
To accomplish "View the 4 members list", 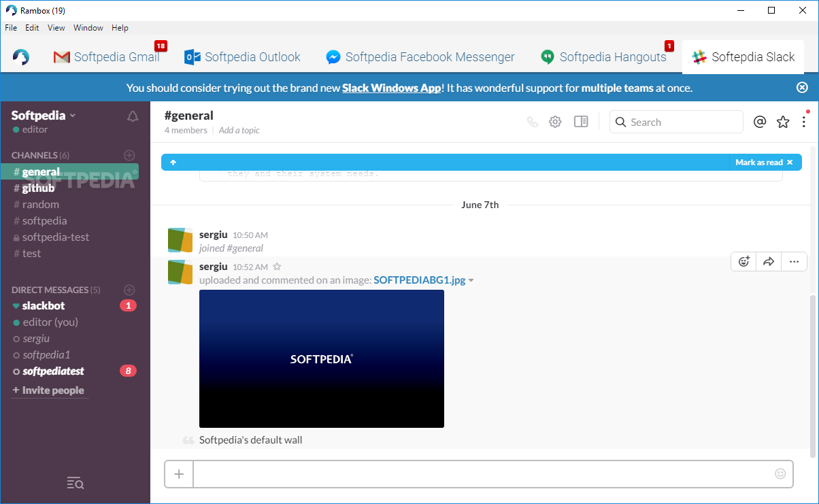I will [185, 130].
